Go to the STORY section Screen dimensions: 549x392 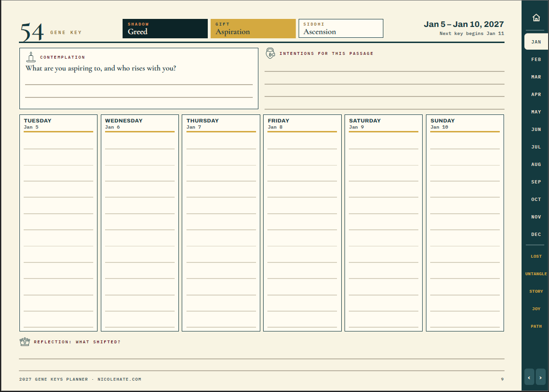pyautogui.click(x=536, y=291)
